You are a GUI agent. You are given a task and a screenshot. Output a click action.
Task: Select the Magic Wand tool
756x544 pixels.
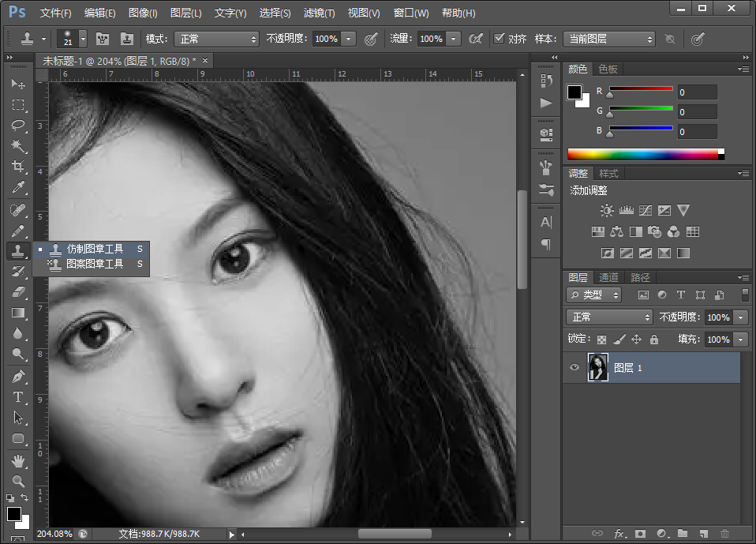18,145
